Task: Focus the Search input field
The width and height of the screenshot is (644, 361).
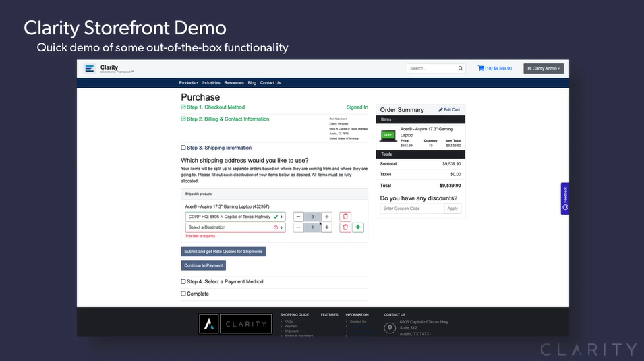Action: click(432, 69)
